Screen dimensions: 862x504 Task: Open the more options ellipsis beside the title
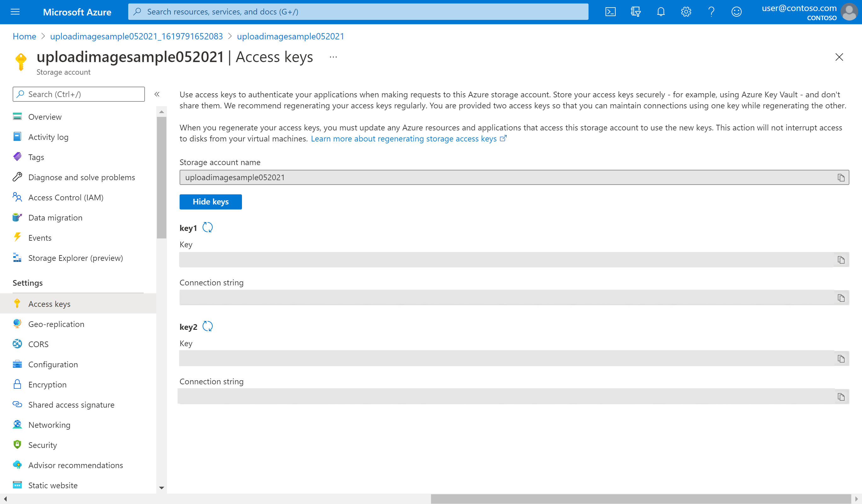tap(333, 57)
